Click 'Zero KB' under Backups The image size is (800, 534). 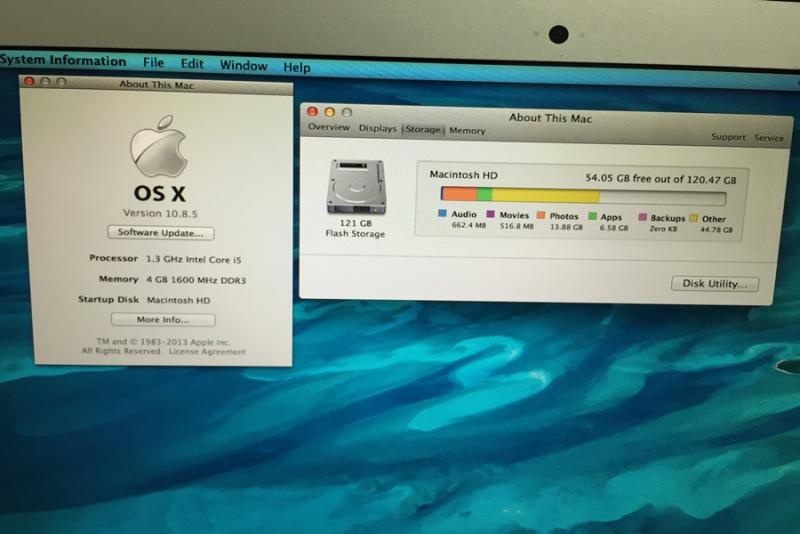663,229
